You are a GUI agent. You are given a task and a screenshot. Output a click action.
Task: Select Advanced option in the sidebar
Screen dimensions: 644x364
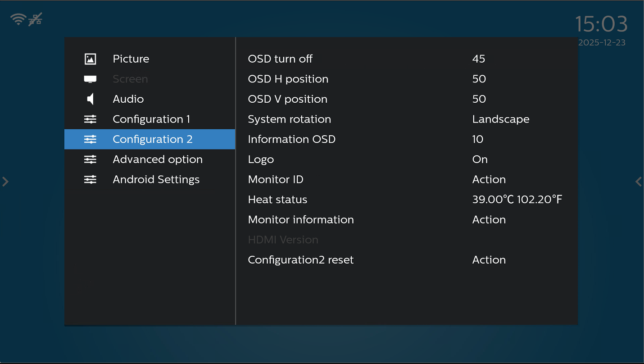(157, 159)
